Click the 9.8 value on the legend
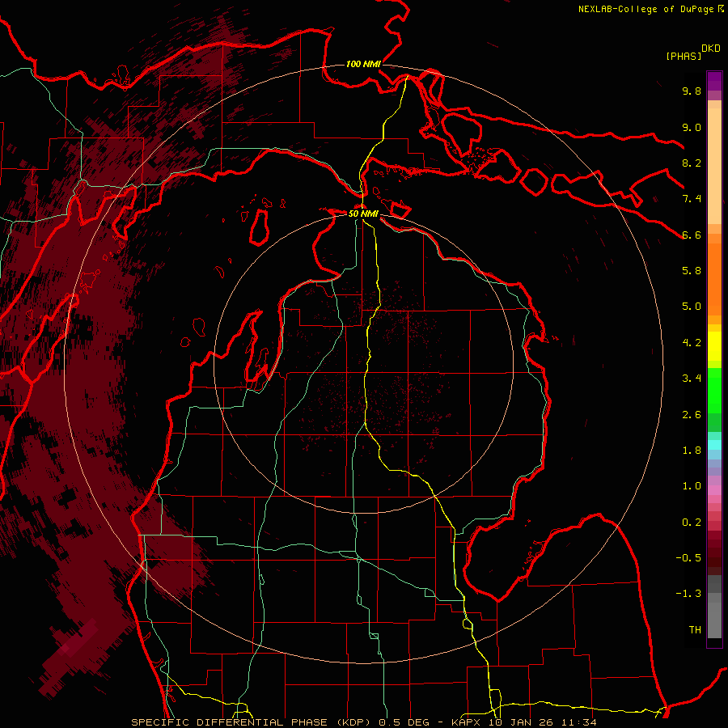Viewport: 728px width, 728px height. coord(692,91)
